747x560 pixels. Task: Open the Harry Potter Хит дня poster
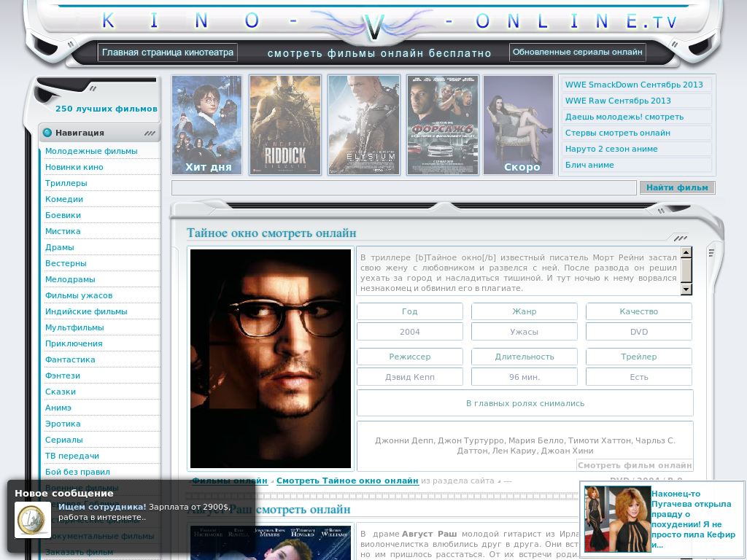206,125
